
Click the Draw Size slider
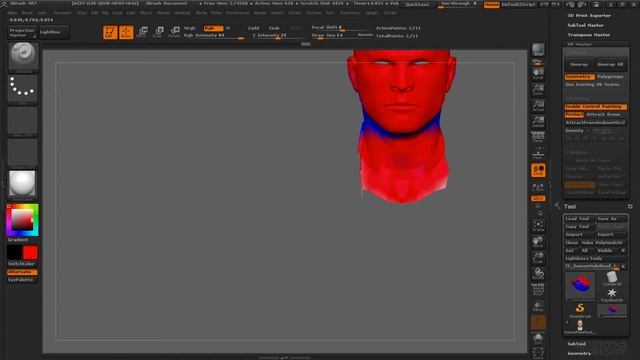[333, 36]
